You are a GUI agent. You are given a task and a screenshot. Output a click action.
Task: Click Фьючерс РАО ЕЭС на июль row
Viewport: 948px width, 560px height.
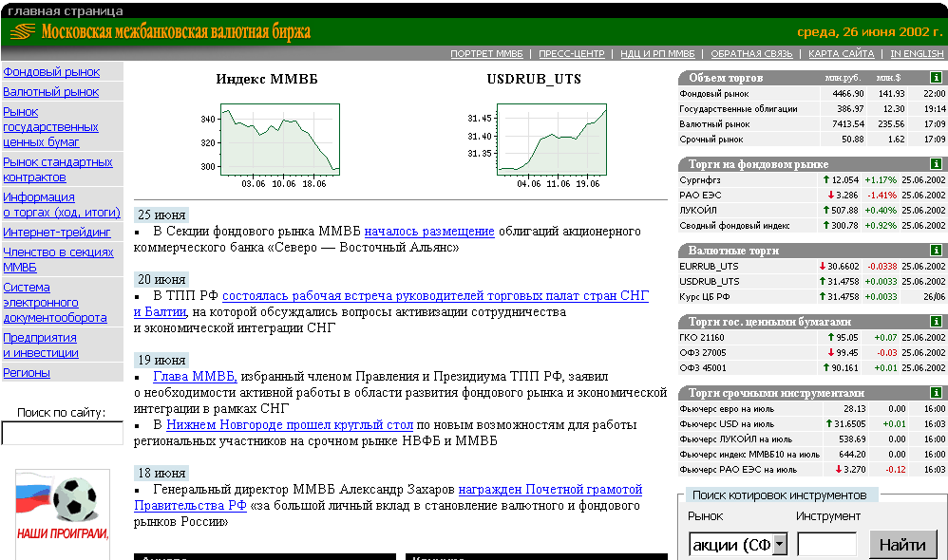812,470
